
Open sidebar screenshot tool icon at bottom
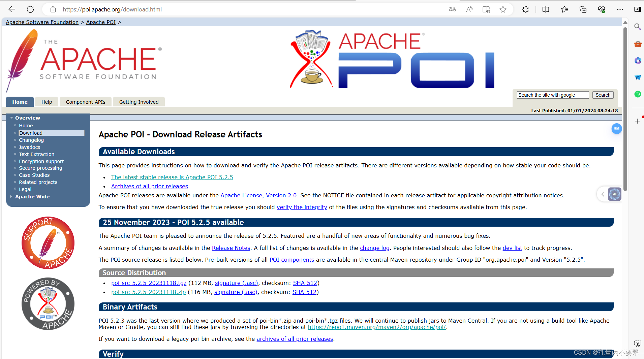point(638,344)
